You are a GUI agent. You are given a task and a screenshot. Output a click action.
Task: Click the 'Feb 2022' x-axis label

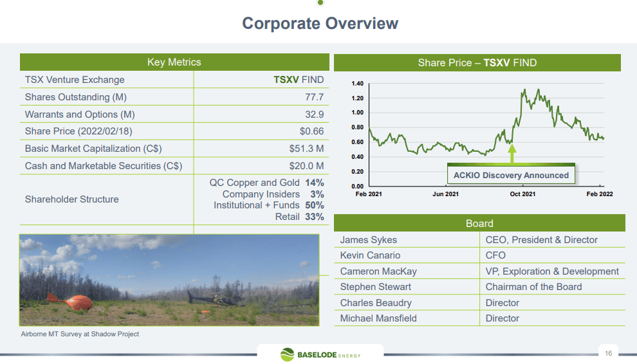(x=600, y=194)
